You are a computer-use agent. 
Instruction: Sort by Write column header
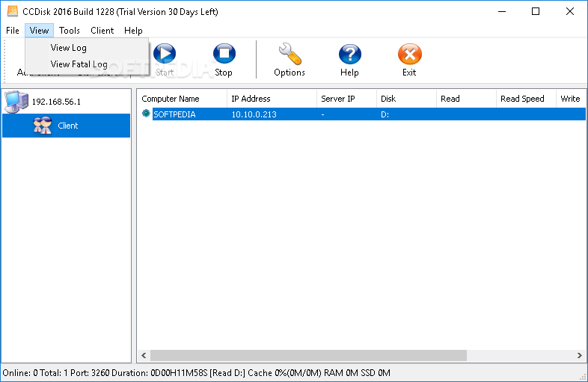pyautogui.click(x=571, y=99)
